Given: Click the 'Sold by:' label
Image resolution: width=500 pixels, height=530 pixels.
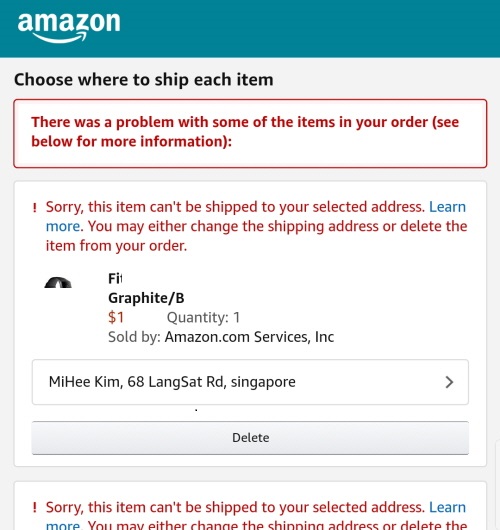Looking at the screenshot, I should pyautogui.click(x=134, y=337).
